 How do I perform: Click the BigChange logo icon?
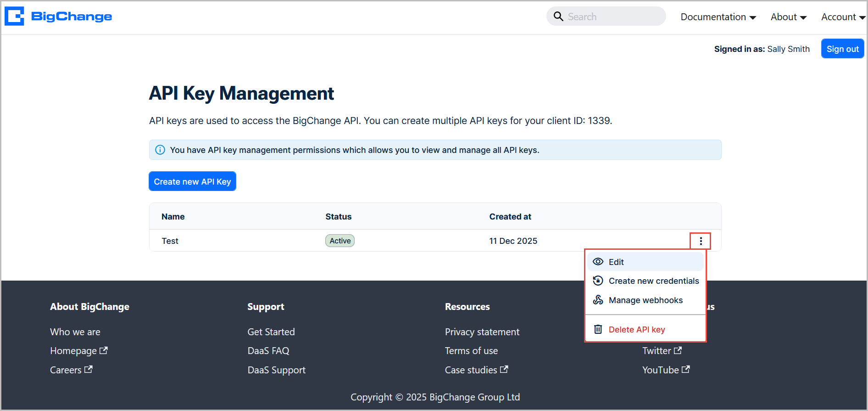(14, 16)
